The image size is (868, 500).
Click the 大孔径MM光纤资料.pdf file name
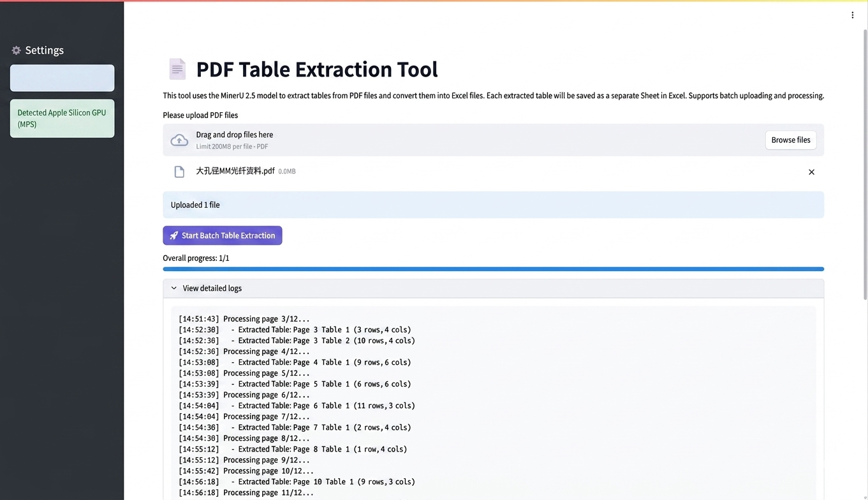click(x=235, y=171)
